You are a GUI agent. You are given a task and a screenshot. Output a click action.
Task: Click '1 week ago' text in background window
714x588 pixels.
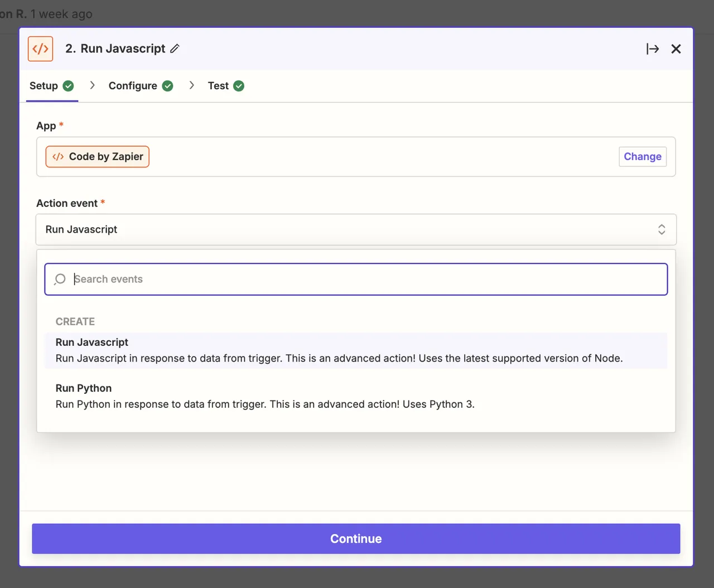click(61, 14)
